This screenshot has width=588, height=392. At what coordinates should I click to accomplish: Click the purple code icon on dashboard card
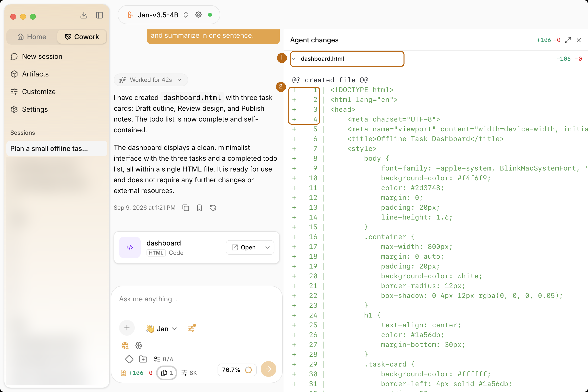click(130, 247)
